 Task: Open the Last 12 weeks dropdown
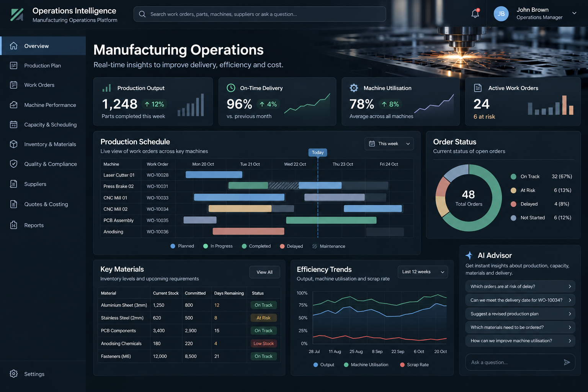pyautogui.click(x=423, y=272)
